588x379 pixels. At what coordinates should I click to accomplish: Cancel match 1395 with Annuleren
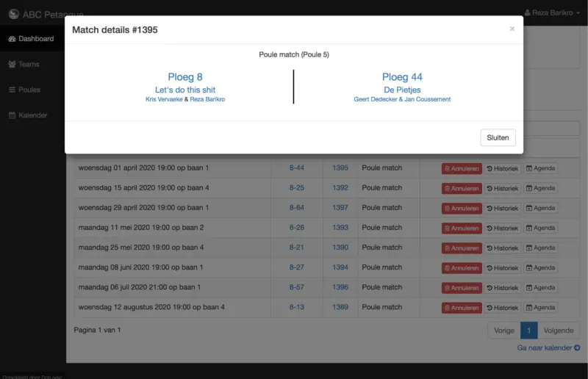[462, 168]
